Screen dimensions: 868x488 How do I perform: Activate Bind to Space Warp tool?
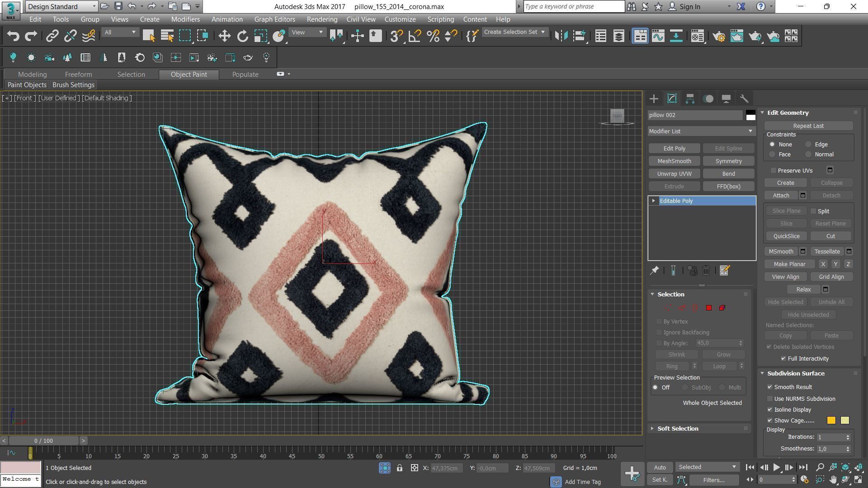click(x=89, y=36)
